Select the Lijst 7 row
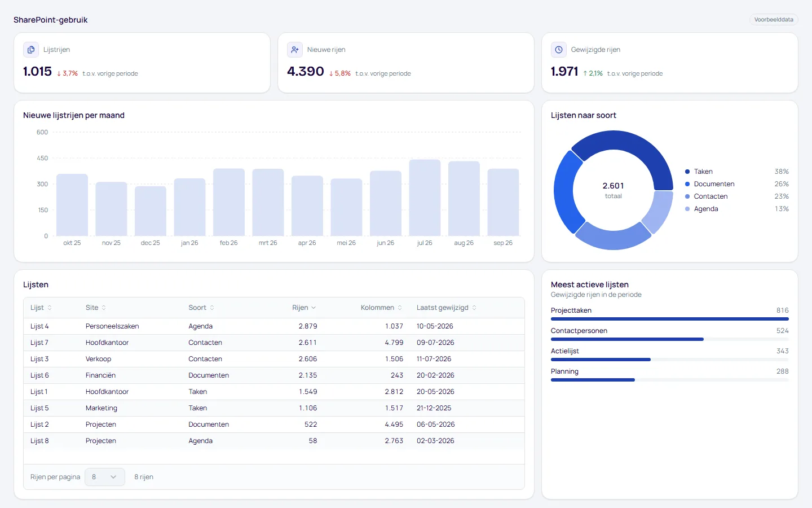The width and height of the screenshot is (812, 508). tap(274, 343)
